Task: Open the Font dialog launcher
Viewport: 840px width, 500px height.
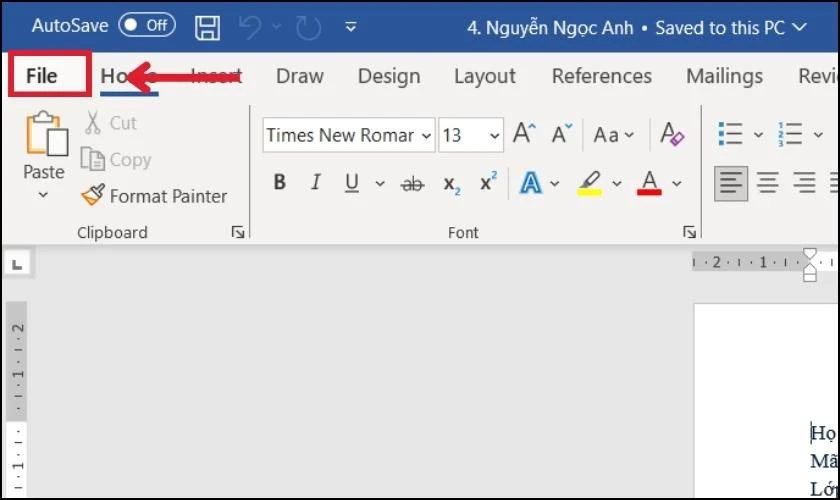Action: pyautogui.click(x=689, y=232)
